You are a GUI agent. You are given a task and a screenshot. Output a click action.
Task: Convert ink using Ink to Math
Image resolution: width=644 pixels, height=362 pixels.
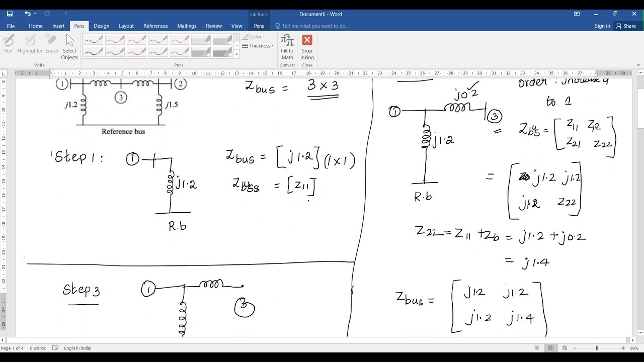pos(287,47)
